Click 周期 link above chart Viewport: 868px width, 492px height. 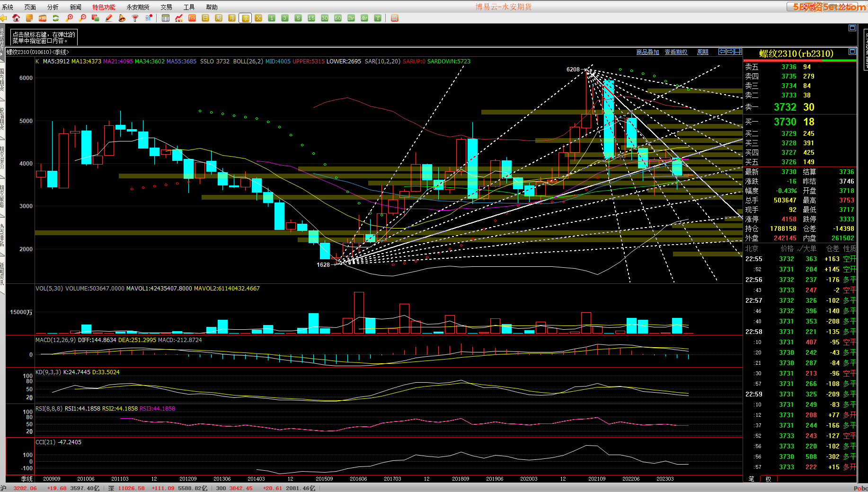coord(703,52)
